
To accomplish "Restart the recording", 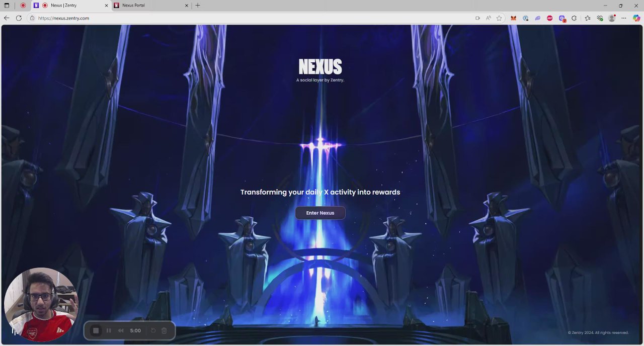I will point(153,330).
